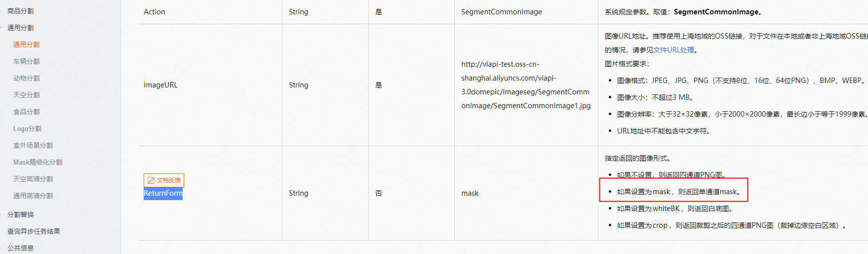Open 车辆分割 in the sidebar
Viewport: 868px width, 254px height.
26,61
